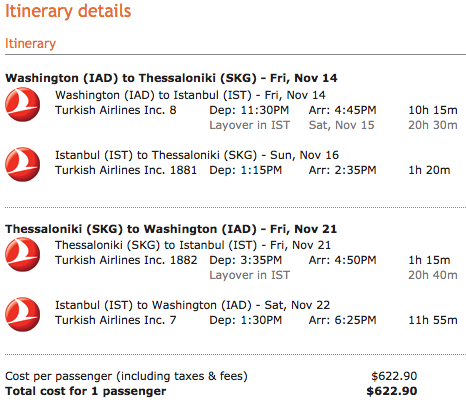Click Istanbul to Washington Sat, Nov 22 segment

pyautogui.click(x=192, y=305)
